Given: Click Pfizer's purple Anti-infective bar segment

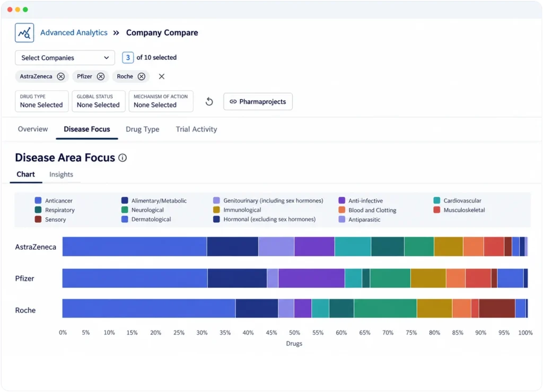Looking at the screenshot, I should (312, 278).
